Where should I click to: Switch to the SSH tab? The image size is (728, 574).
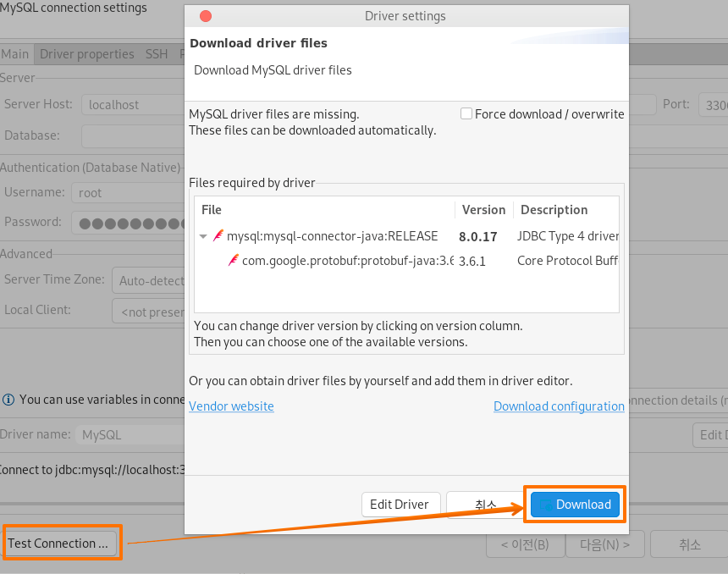pyautogui.click(x=157, y=54)
